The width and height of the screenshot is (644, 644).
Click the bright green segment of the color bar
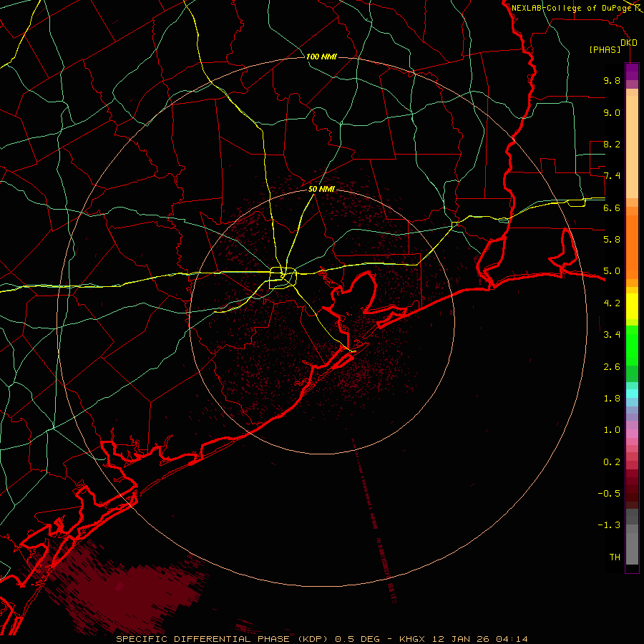[x=632, y=345]
